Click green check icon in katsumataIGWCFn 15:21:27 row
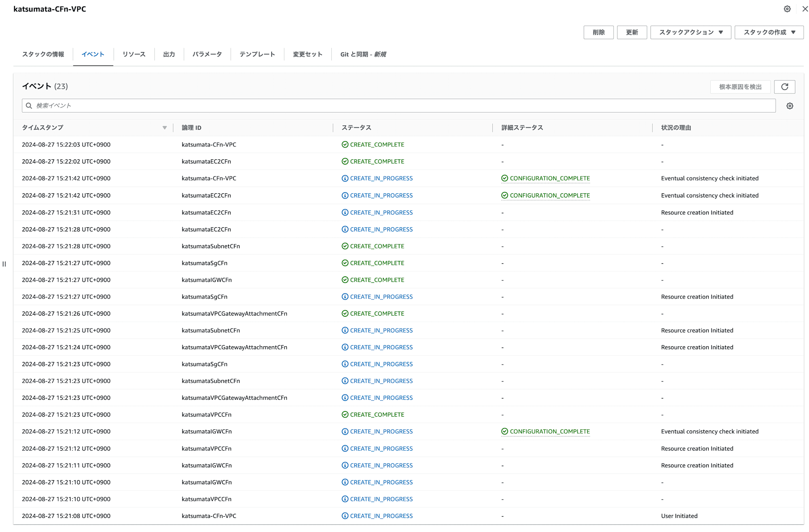 pyautogui.click(x=345, y=280)
